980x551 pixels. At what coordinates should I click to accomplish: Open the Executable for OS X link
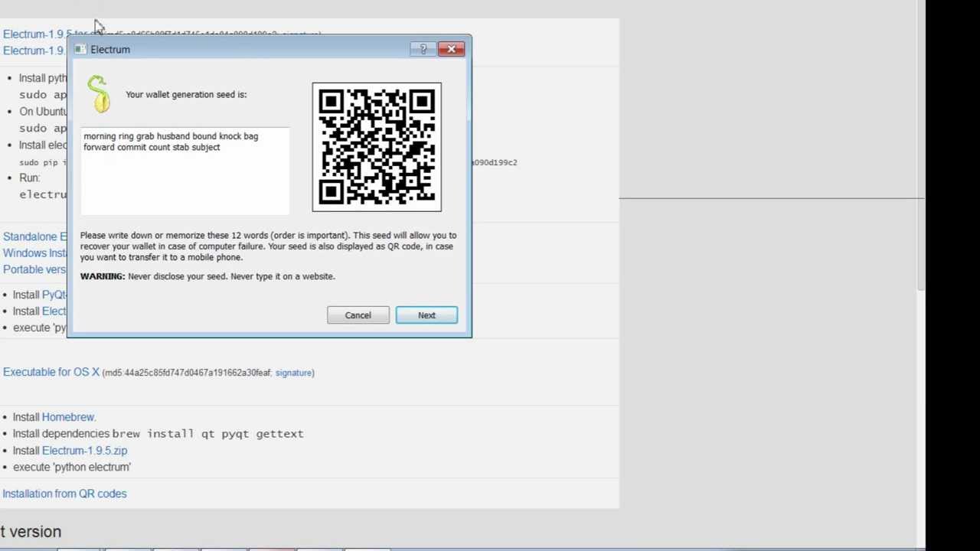tap(51, 372)
